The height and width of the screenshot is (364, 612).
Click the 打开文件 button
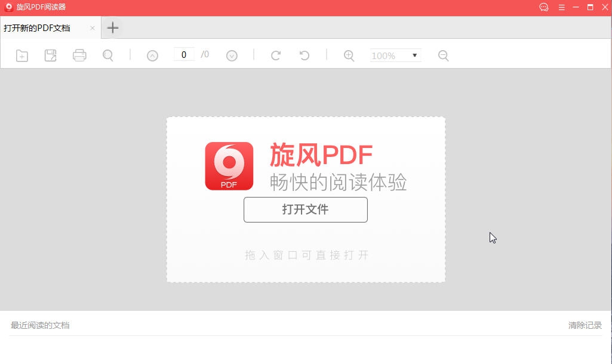click(305, 209)
